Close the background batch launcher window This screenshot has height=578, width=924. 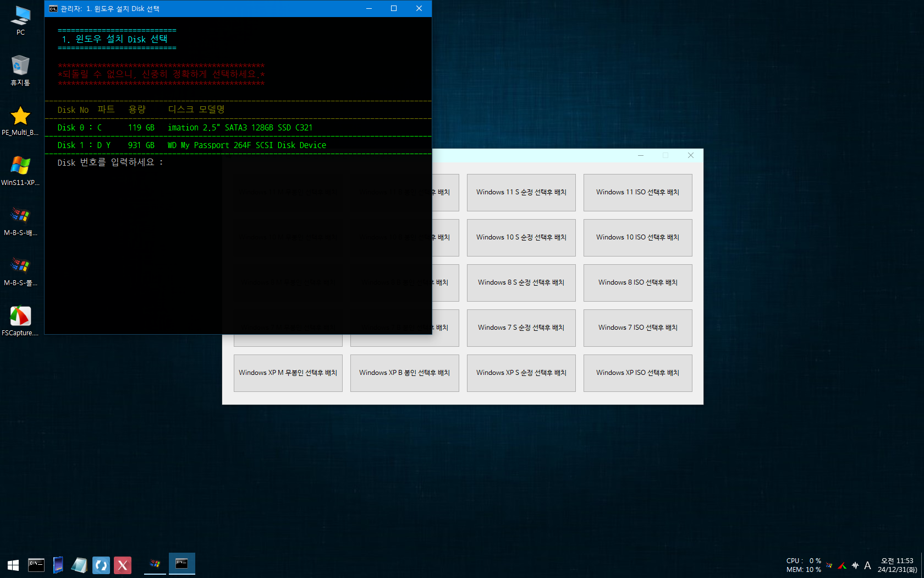tap(691, 156)
